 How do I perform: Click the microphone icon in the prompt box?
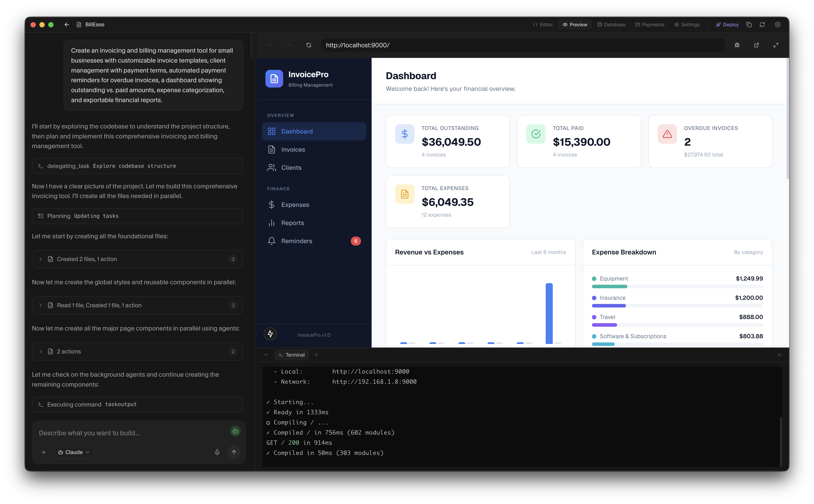(x=217, y=452)
